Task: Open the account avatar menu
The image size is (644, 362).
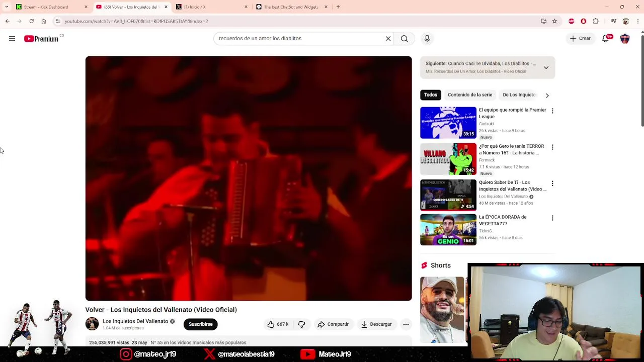Action: [x=625, y=39]
